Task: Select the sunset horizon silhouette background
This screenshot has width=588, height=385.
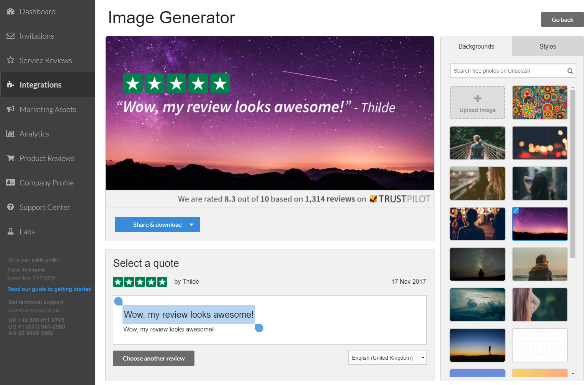Action: pos(477,345)
